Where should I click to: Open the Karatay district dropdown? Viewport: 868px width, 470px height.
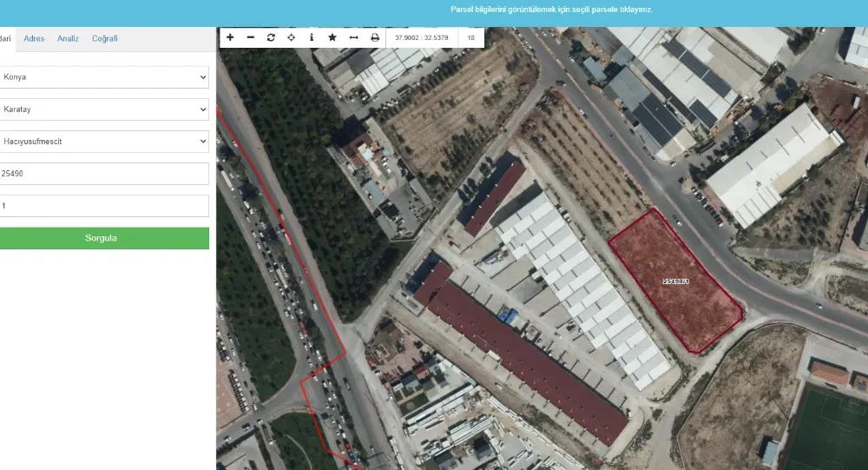103,109
